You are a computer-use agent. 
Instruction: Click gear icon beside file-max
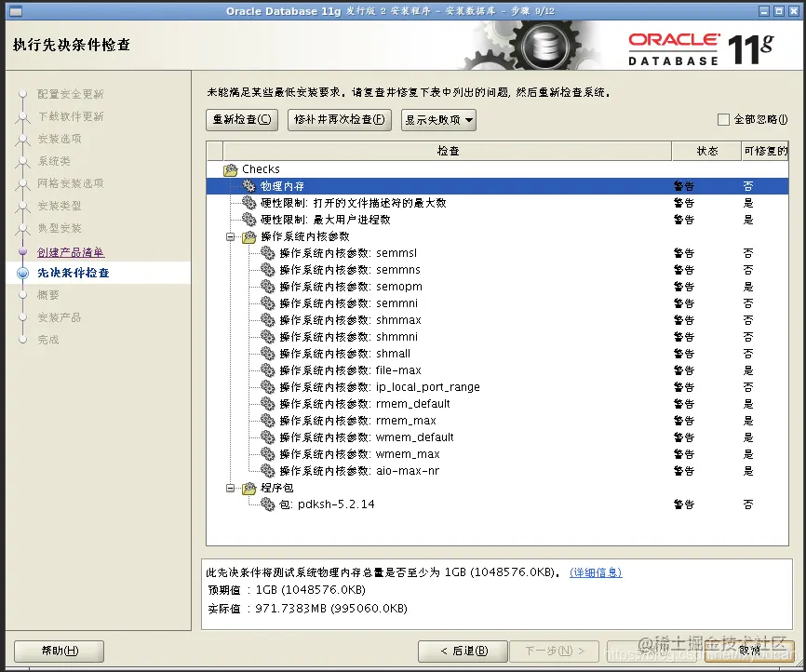point(268,370)
